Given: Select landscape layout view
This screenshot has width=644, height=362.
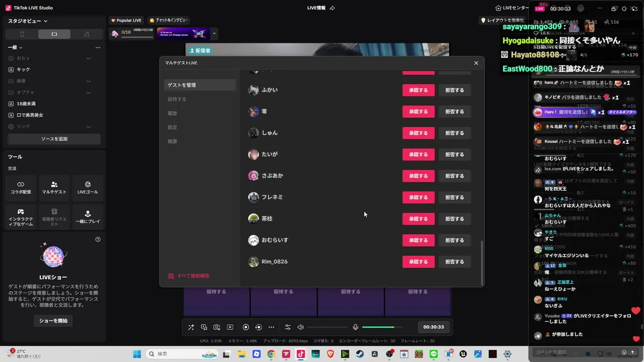Looking at the screenshot, I should [54, 34].
